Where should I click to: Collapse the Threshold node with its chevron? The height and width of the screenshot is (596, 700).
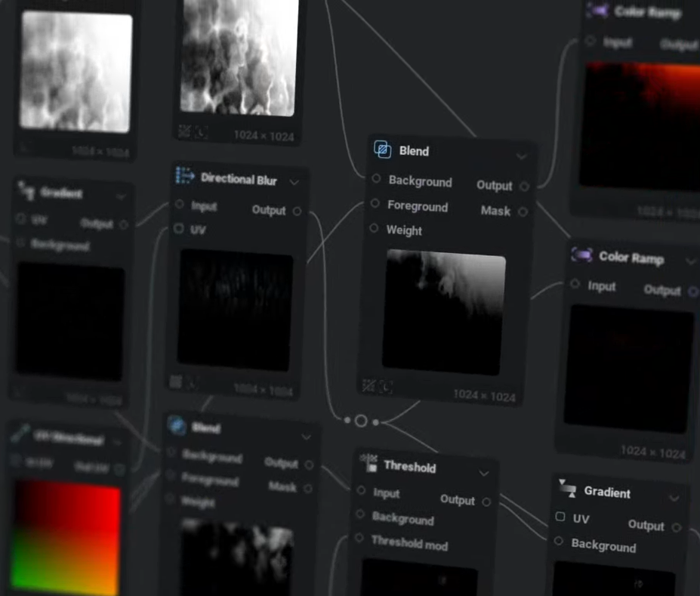[x=484, y=474]
